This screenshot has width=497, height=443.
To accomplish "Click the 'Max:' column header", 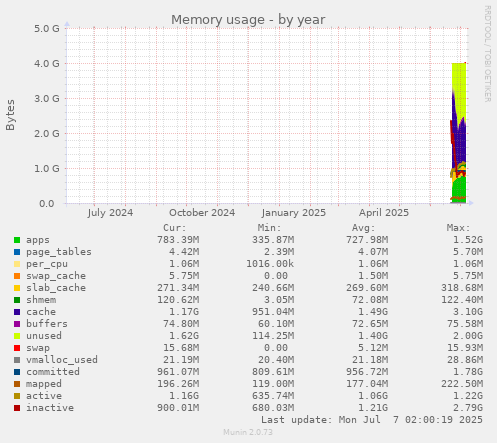I will (x=458, y=228).
